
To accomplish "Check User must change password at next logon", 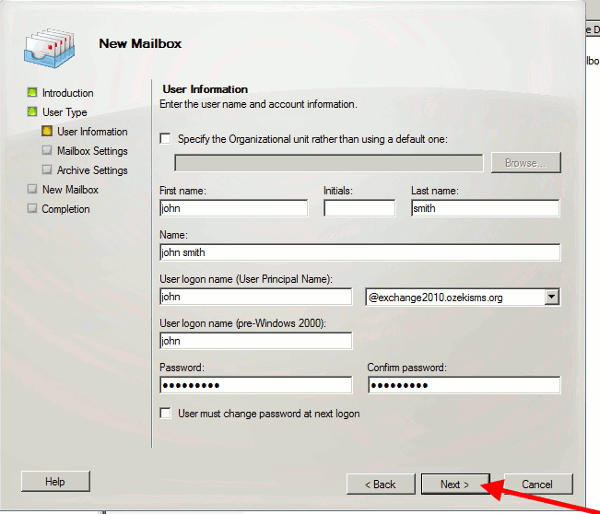I will (166, 413).
